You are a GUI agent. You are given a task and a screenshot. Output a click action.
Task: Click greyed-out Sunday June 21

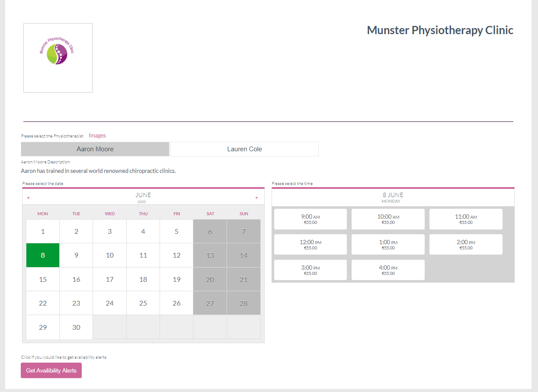tap(243, 279)
